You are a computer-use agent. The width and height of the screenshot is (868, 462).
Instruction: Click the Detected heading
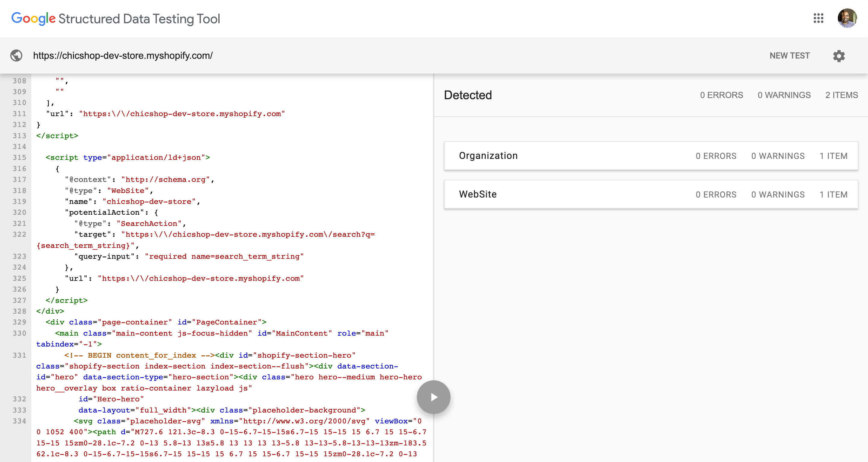pos(468,95)
